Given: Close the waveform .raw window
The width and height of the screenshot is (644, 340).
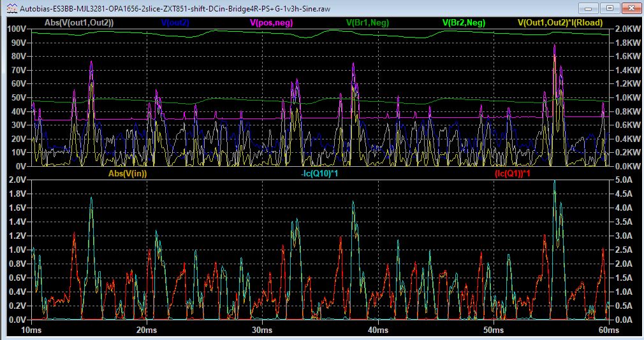Looking at the screenshot, I should tap(631, 8).
